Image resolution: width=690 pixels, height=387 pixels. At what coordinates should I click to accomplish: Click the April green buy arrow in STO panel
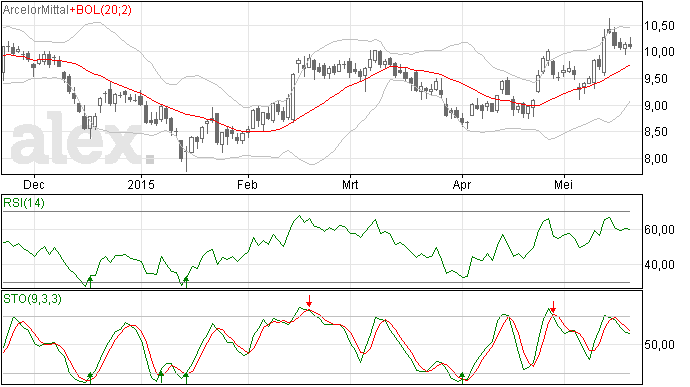point(462,378)
